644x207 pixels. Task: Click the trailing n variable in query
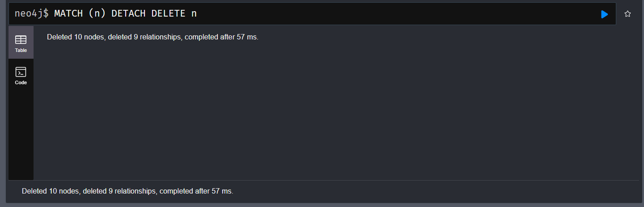(194, 14)
